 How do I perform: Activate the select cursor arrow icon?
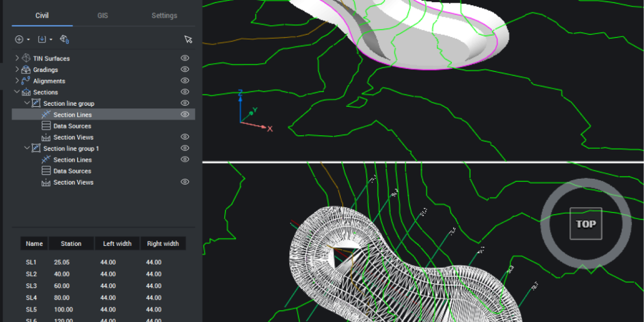tap(188, 39)
